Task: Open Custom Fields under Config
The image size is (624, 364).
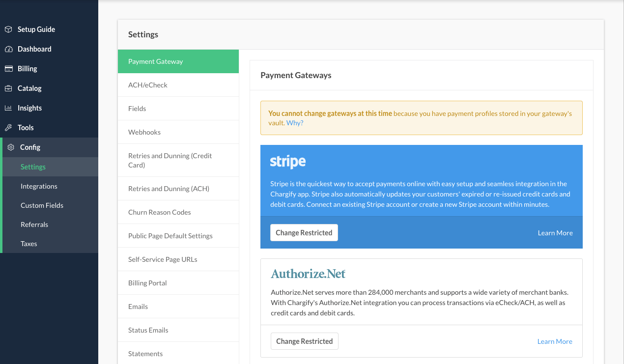Action: coord(50,205)
